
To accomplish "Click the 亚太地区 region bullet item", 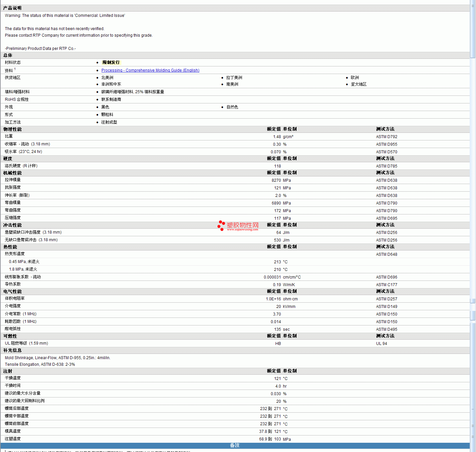I will [359, 84].
